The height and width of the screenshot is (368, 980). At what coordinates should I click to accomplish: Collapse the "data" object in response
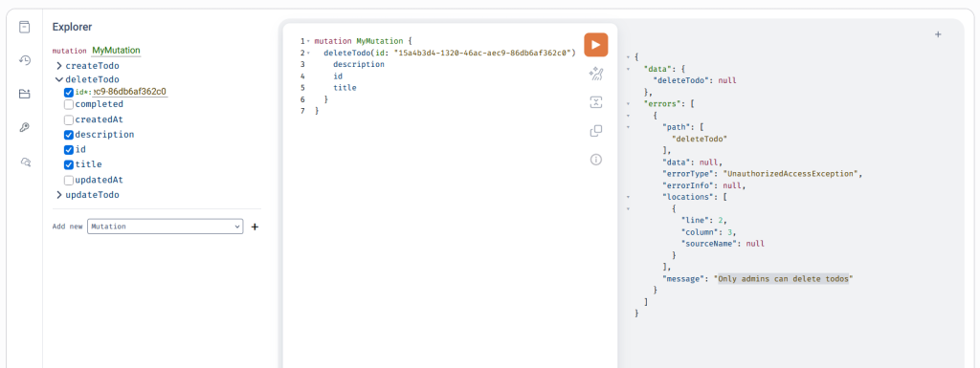coord(628,69)
